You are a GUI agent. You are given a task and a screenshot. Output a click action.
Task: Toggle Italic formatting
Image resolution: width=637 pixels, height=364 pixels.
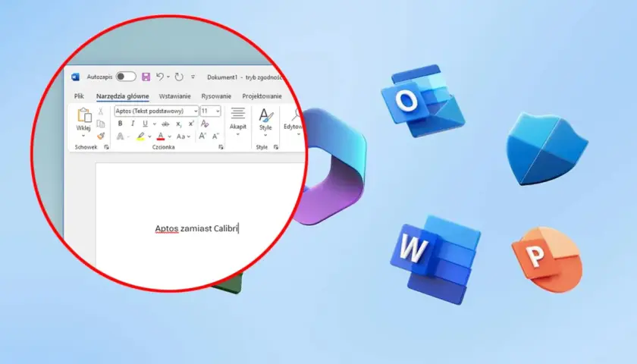133,124
